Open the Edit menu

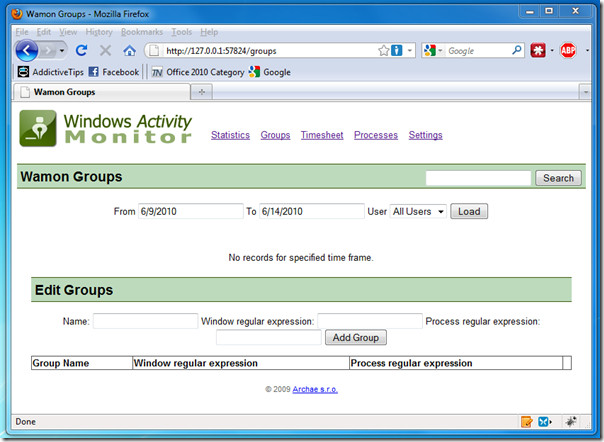pos(44,32)
